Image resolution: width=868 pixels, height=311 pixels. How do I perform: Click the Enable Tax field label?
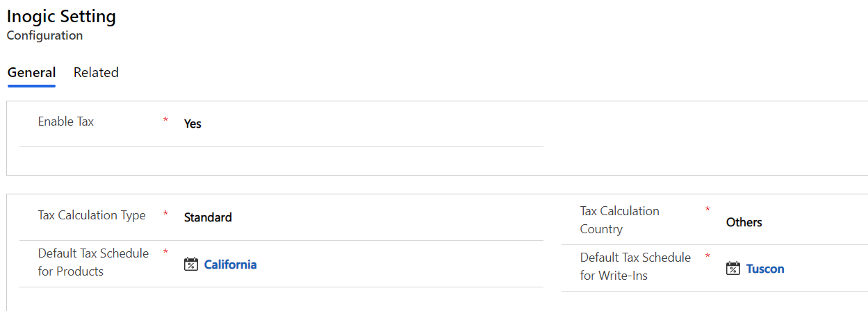point(66,121)
